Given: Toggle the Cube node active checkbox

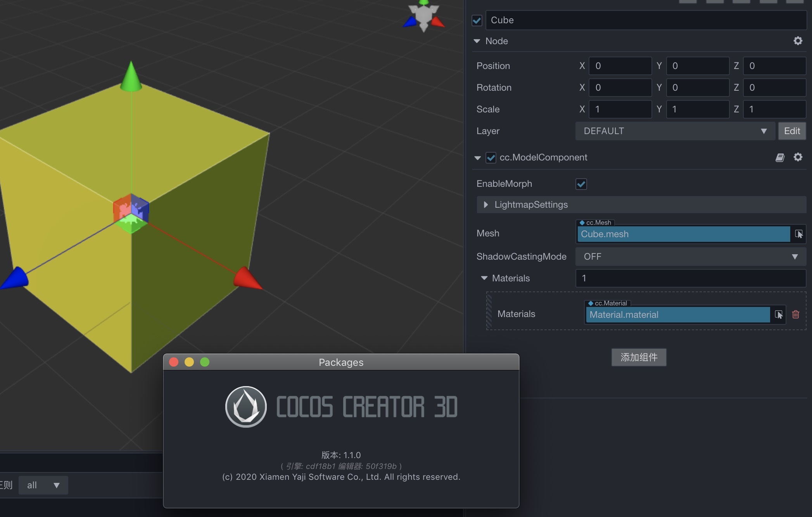Looking at the screenshot, I should pos(477,20).
